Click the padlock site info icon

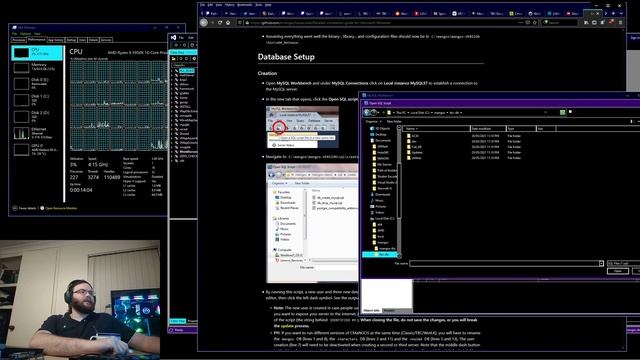coord(247,23)
